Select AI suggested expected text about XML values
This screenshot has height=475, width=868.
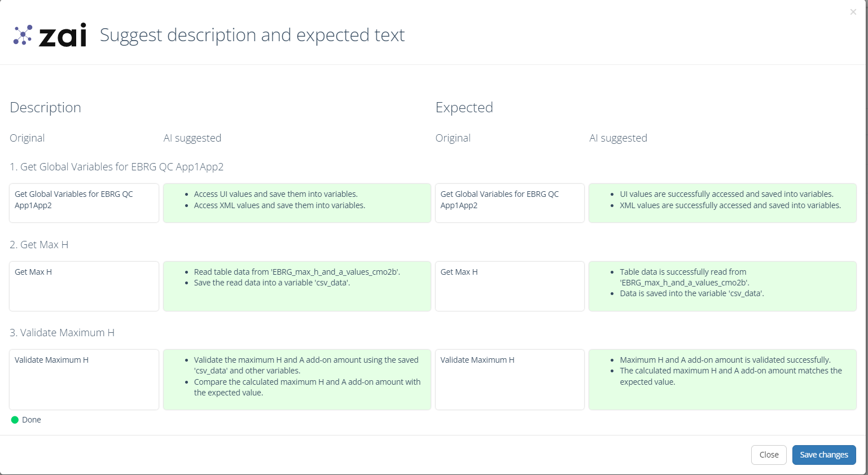(722, 203)
